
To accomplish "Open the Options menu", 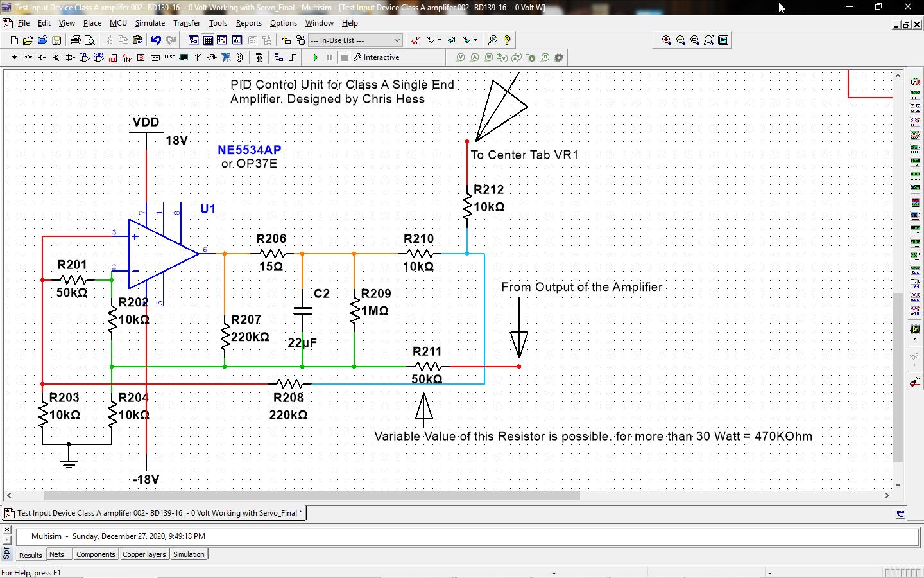I will click(284, 23).
